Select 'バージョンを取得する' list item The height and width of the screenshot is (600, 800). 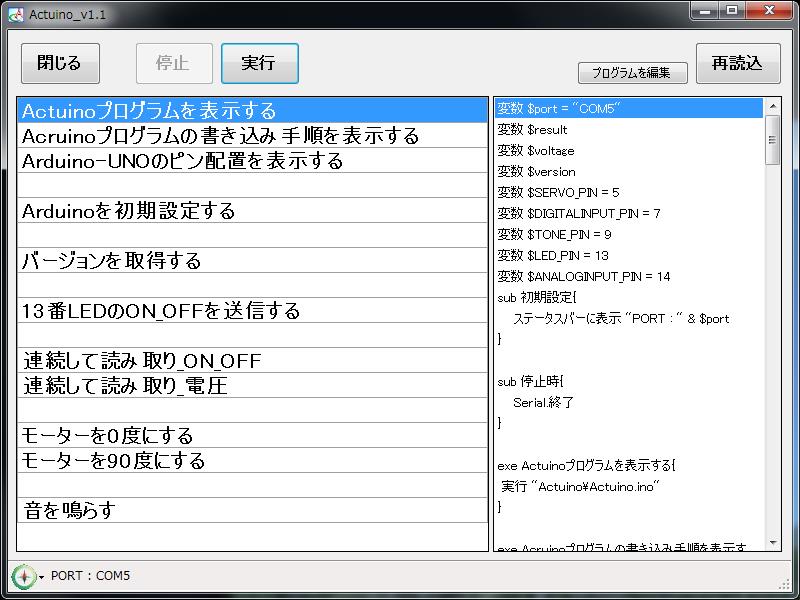[252, 260]
